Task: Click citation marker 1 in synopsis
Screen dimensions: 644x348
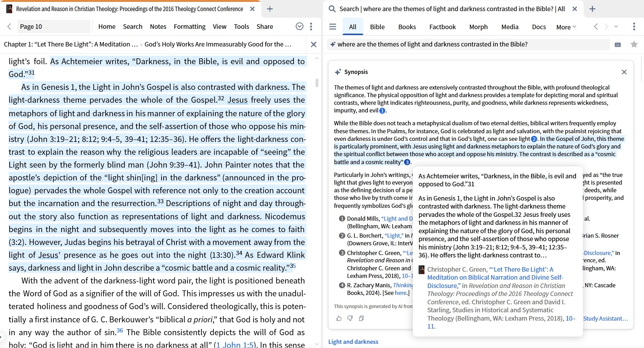Action: pos(382,111)
